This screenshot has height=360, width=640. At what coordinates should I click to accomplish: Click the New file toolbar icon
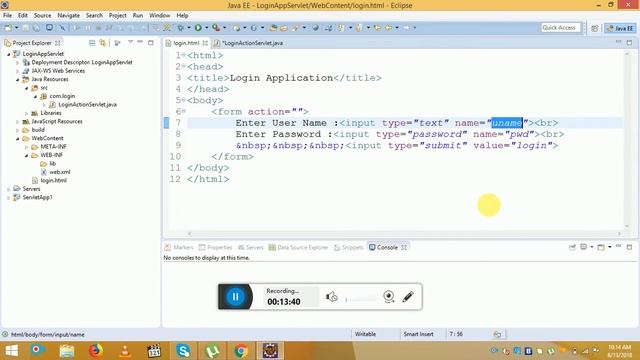click(x=8, y=28)
